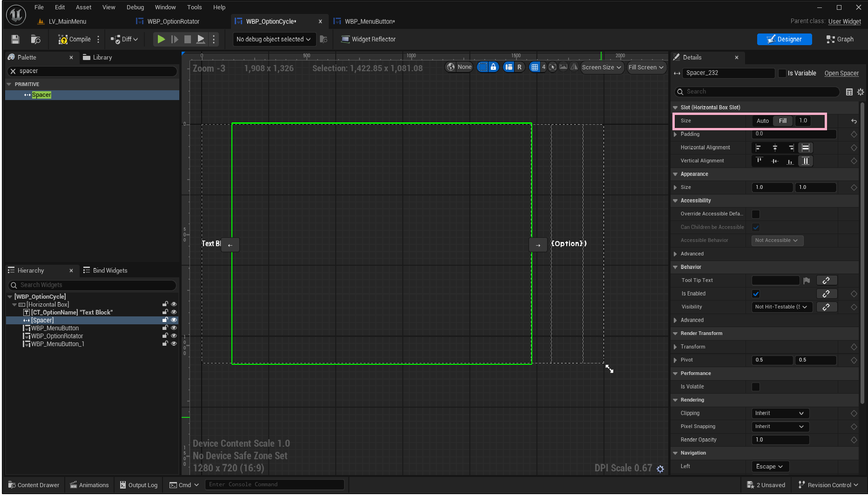Image resolution: width=868 pixels, height=496 pixels.
Task: Switch to the Bind Widgets tab
Action: coord(105,271)
